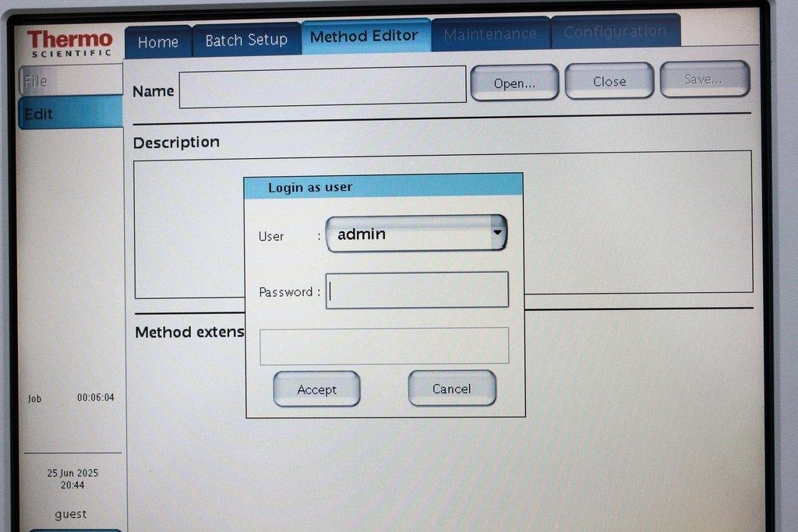Expand the User dropdown showing admin
Image resolution: width=798 pixels, height=532 pixels.
(416, 234)
